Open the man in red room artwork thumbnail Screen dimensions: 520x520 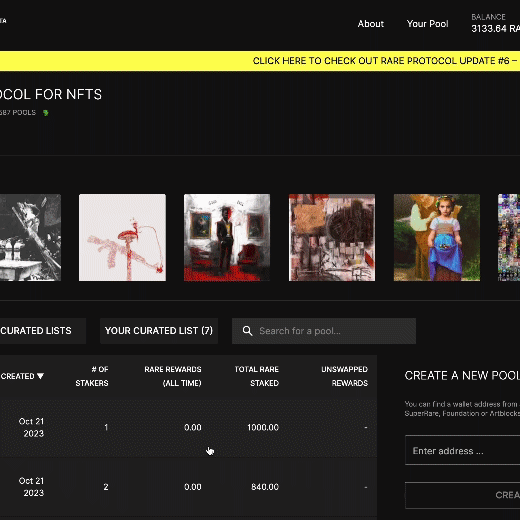point(227,238)
